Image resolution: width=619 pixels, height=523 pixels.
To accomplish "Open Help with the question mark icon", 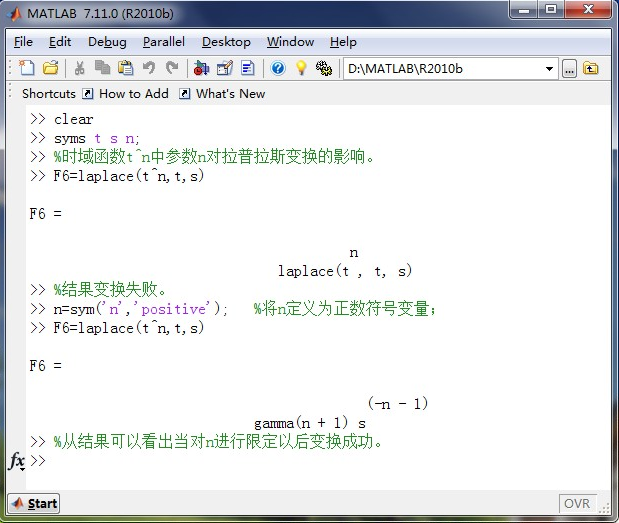I will [278, 68].
